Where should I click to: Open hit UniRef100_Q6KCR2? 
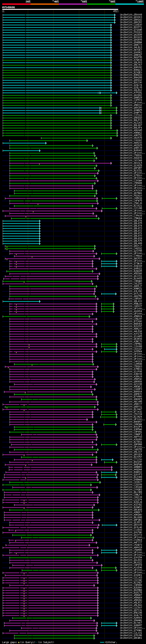pyautogui.click(x=131, y=22)
